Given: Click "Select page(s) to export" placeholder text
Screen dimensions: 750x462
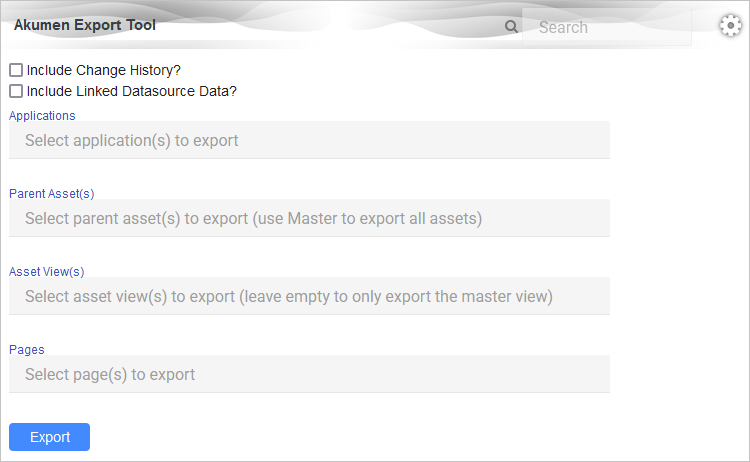Looking at the screenshot, I should tap(110, 375).
